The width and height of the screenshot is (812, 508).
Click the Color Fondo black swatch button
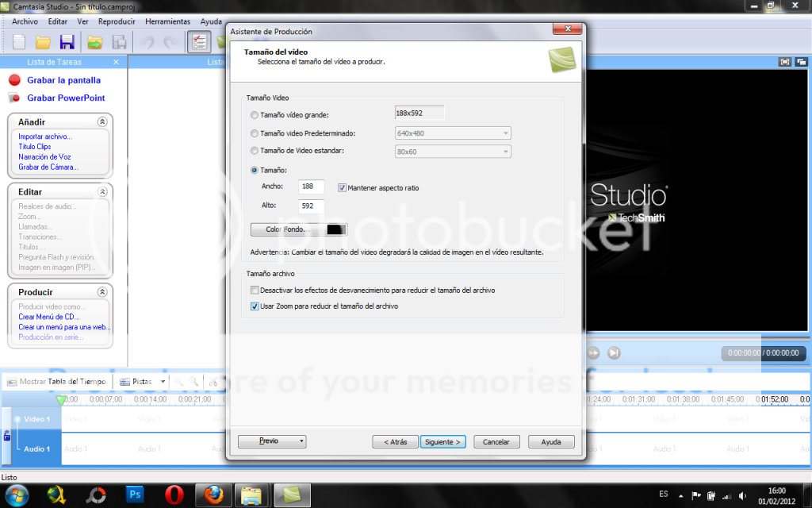[299, 229]
